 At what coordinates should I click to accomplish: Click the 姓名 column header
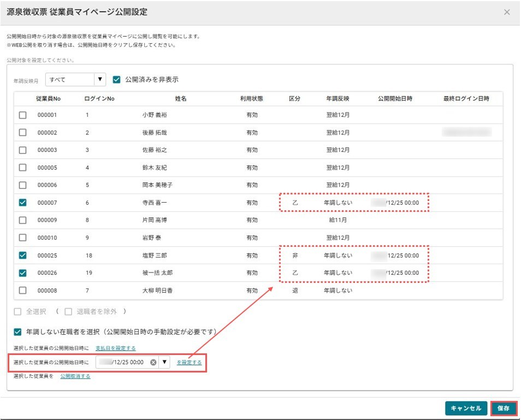181,98
